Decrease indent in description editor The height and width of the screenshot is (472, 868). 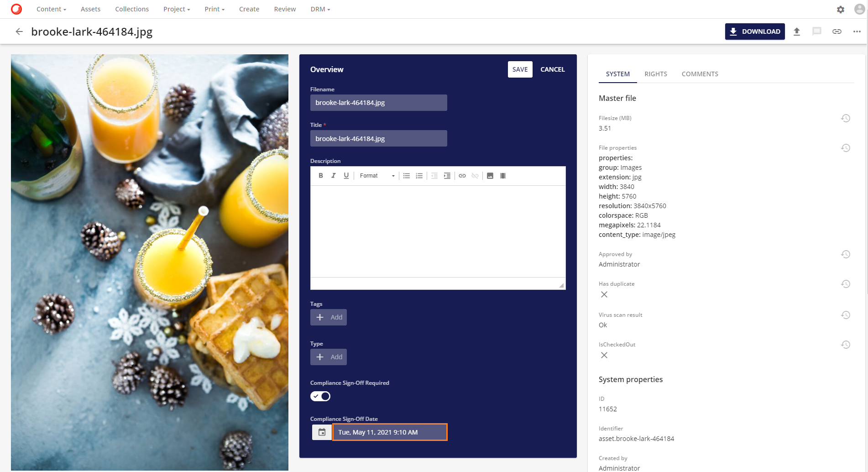point(434,176)
